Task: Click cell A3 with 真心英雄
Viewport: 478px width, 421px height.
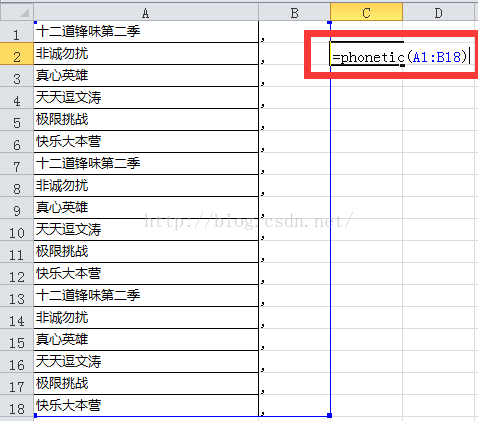Action: click(x=146, y=76)
